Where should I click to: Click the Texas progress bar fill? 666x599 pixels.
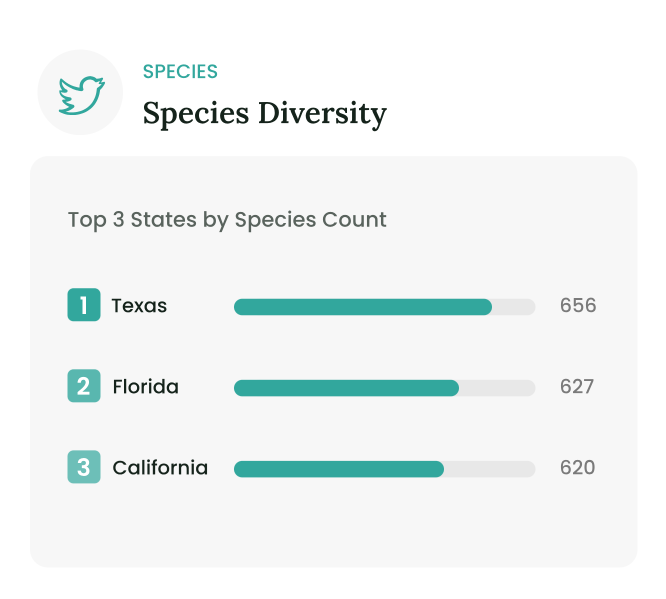(x=363, y=307)
